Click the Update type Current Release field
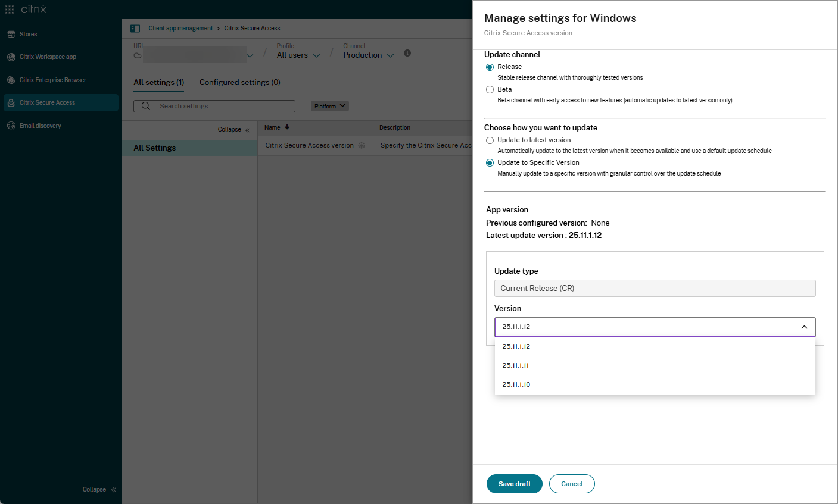This screenshot has width=838, height=504. (x=655, y=288)
